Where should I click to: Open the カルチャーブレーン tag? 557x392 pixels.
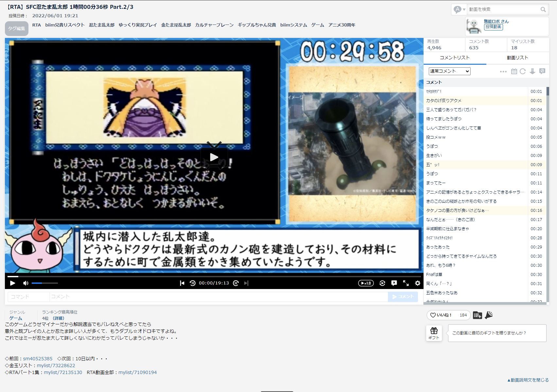[x=214, y=25]
